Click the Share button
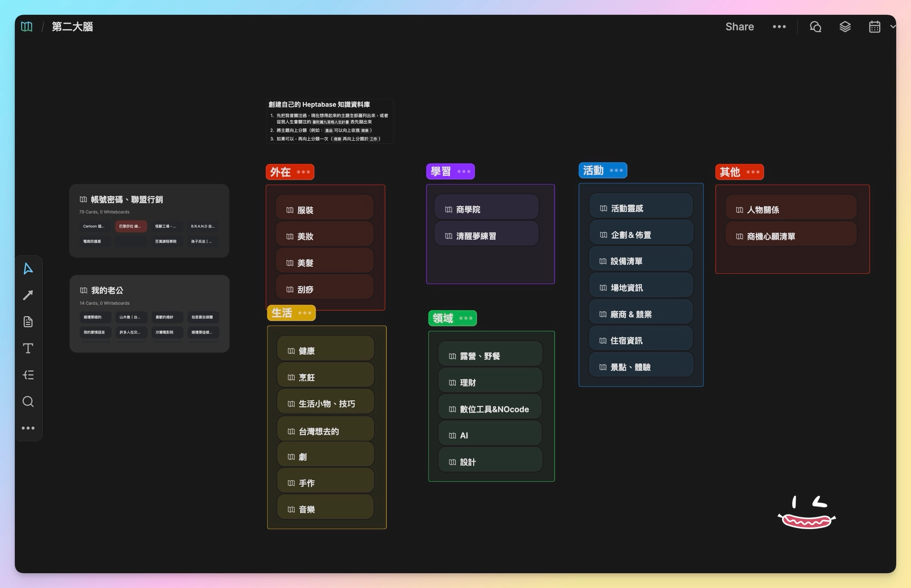 739,27
